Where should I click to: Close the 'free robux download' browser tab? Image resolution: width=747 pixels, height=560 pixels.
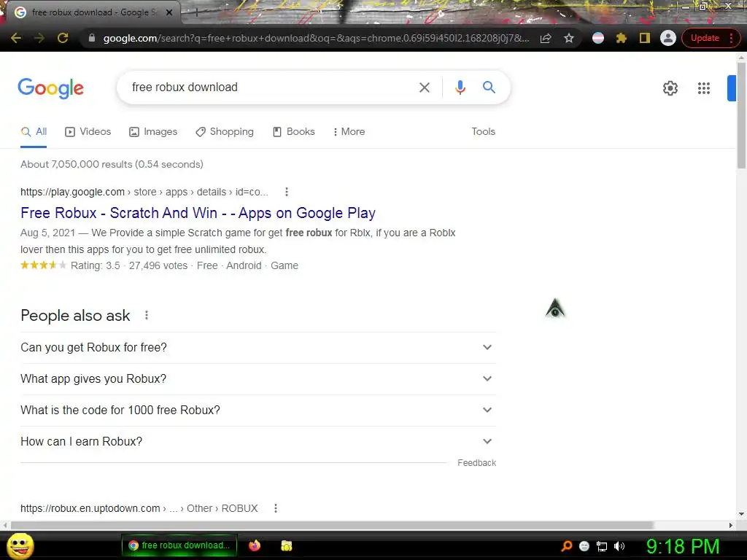[x=169, y=12]
